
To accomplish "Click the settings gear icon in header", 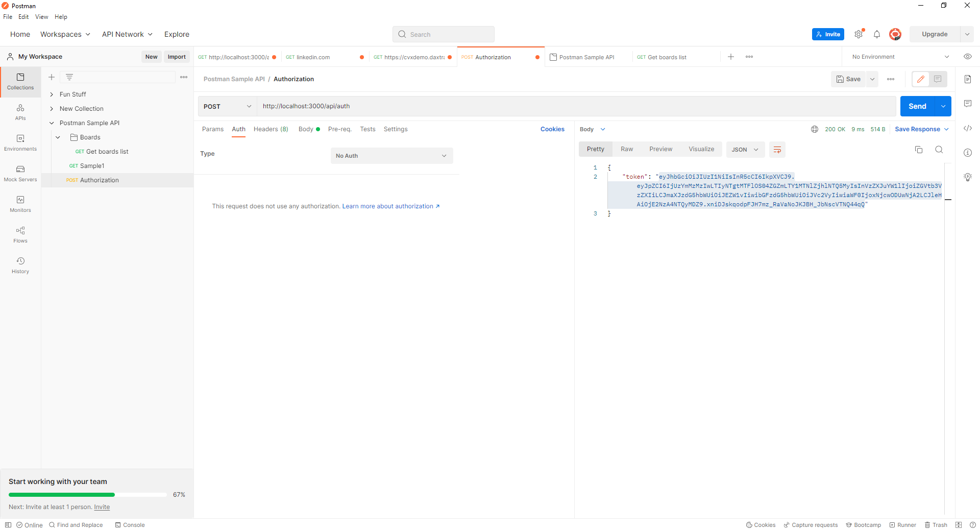I will [859, 34].
